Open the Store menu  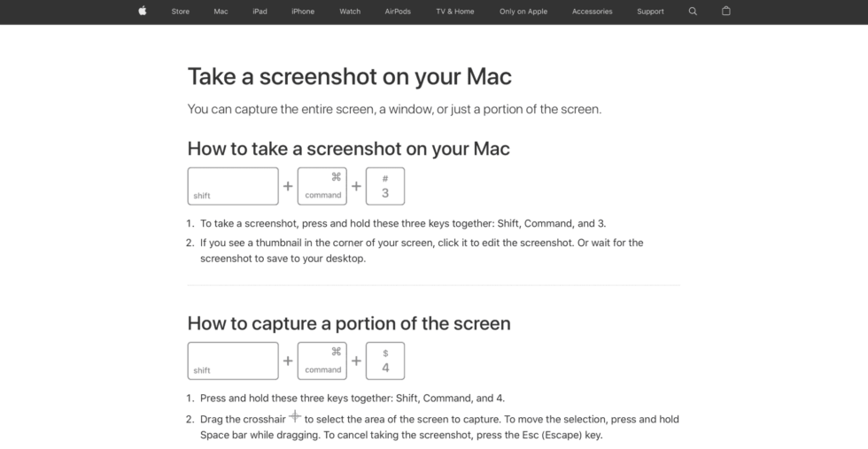181,12
